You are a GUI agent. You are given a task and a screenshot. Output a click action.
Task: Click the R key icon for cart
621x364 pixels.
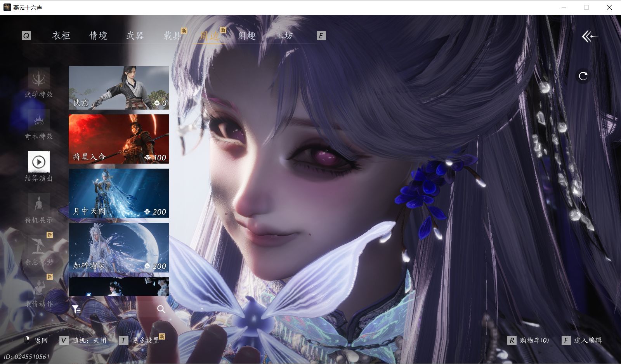pyautogui.click(x=512, y=340)
